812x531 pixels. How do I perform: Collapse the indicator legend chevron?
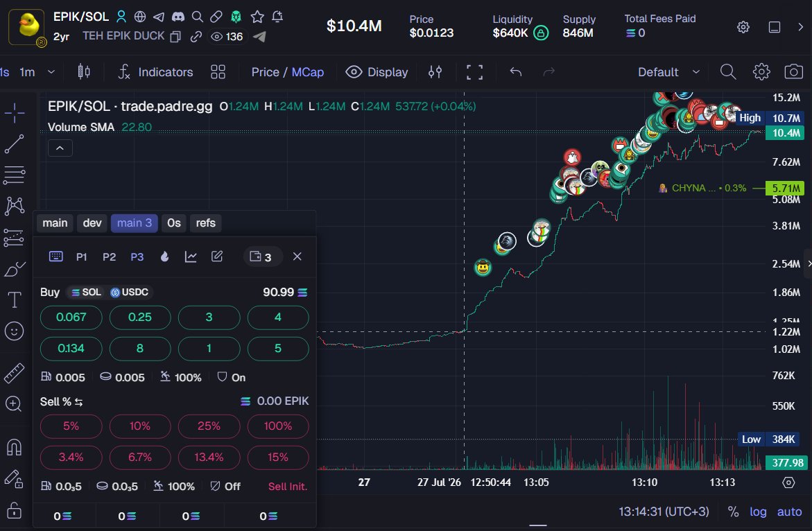point(60,148)
